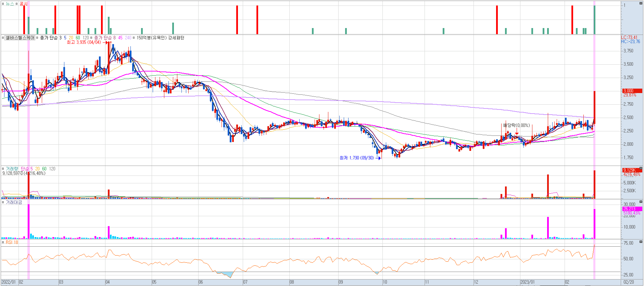
Task: Click the gray 120 price moving average period
Action: (x=86, y=38)
